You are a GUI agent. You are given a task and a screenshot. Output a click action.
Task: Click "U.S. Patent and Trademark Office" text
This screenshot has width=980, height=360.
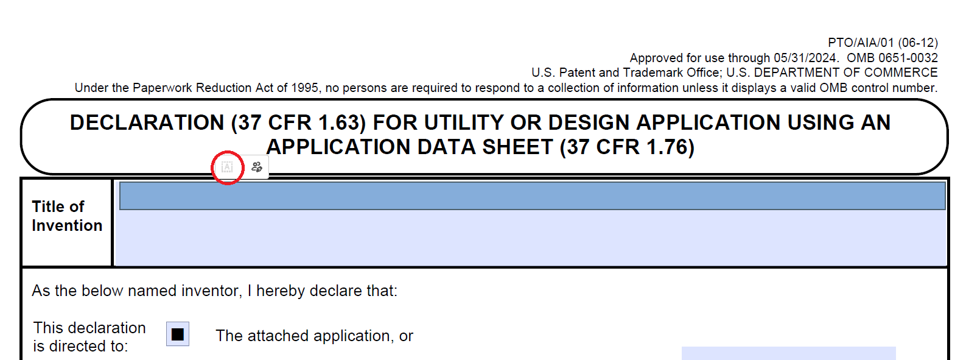(625, 72)
